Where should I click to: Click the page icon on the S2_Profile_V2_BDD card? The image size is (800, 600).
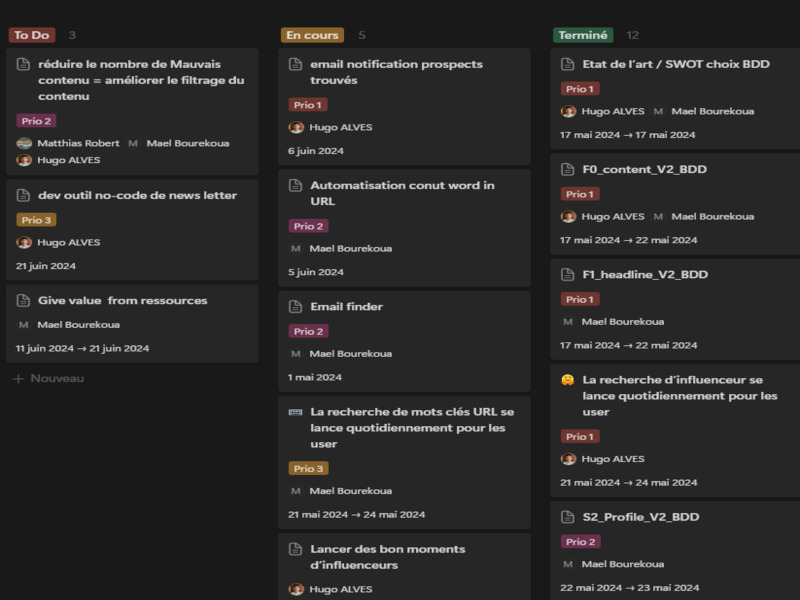568,518
